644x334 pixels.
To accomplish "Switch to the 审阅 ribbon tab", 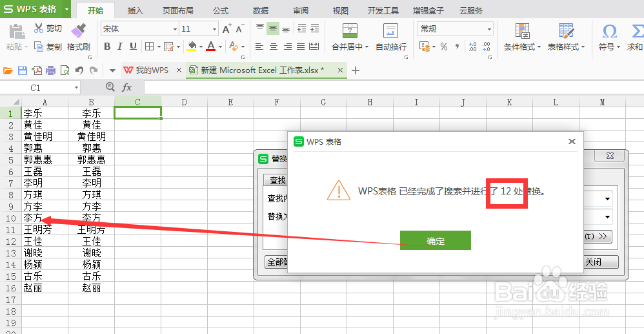I will 301,11.
